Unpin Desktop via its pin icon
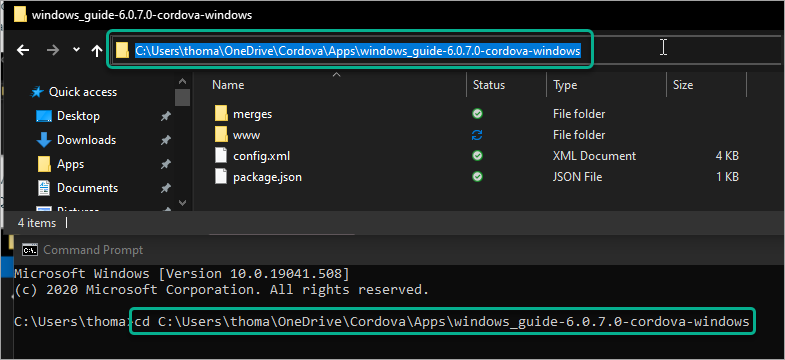The width and height of the screenshot is (785, 360). (x=165, y=117)
